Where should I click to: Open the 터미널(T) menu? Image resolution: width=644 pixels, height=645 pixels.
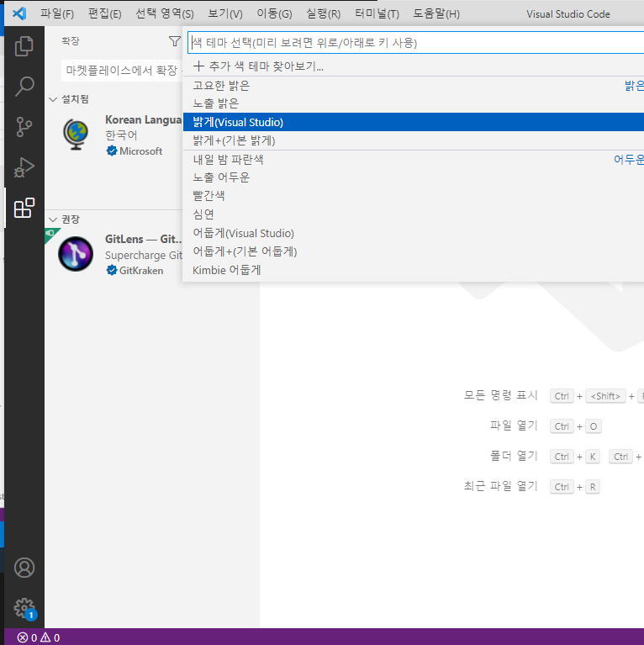click(377, 14)
